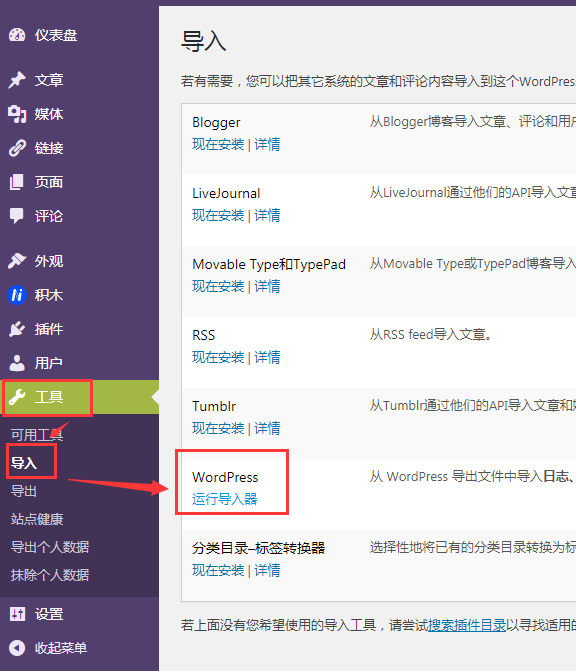Open the 评论 comment bubble icon
This screenshot has width=576, height=671.
coord(17,216)
